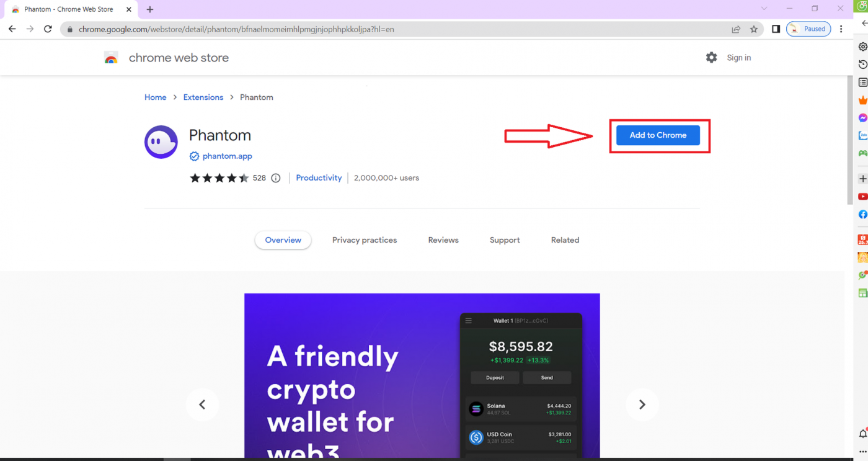The height and width of the screenshot is (461, 868).
Task: Open the Support tab
Action: (505, 240)
